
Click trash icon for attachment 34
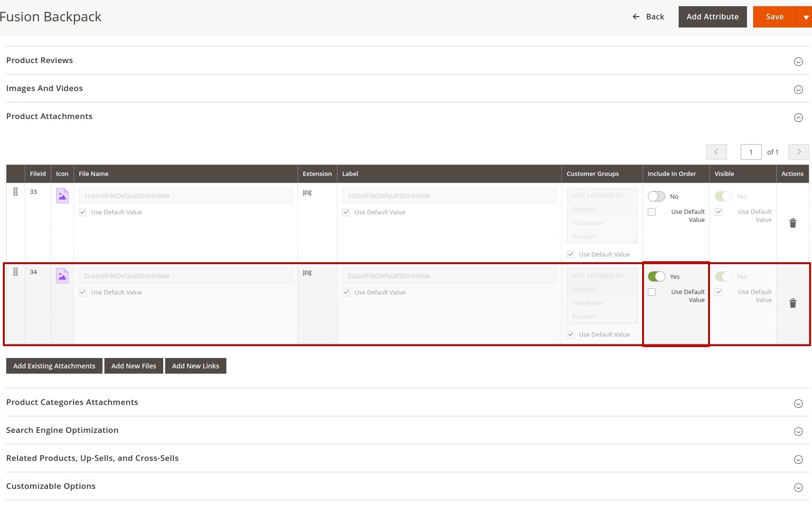tap(793, 303)
